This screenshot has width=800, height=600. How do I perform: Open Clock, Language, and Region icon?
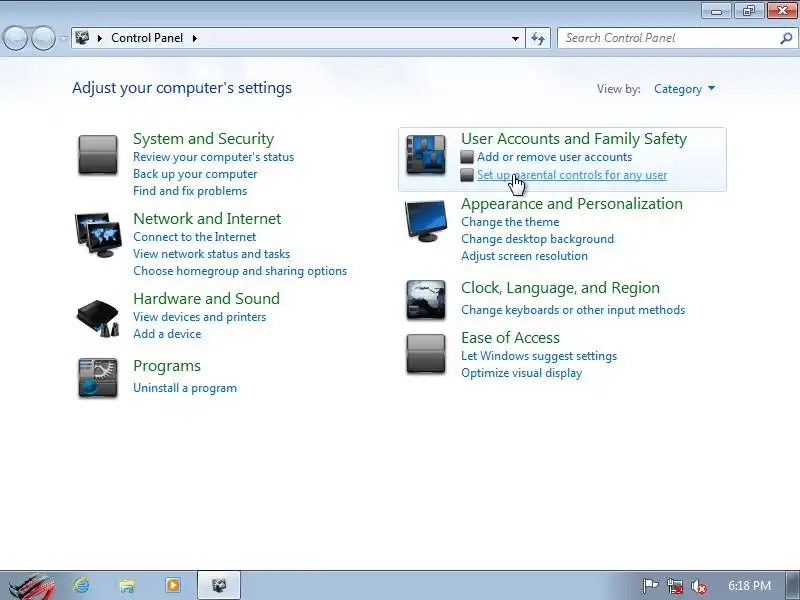pos(426,300)
